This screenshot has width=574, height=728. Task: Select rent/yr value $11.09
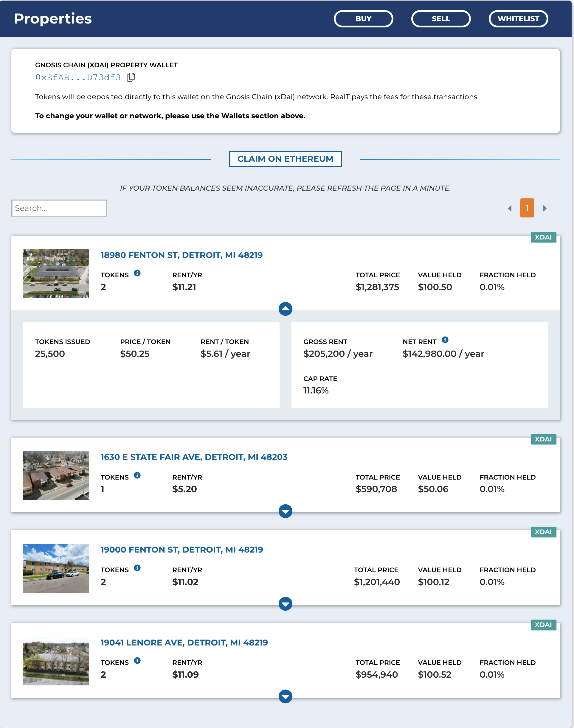coord(185,675)
